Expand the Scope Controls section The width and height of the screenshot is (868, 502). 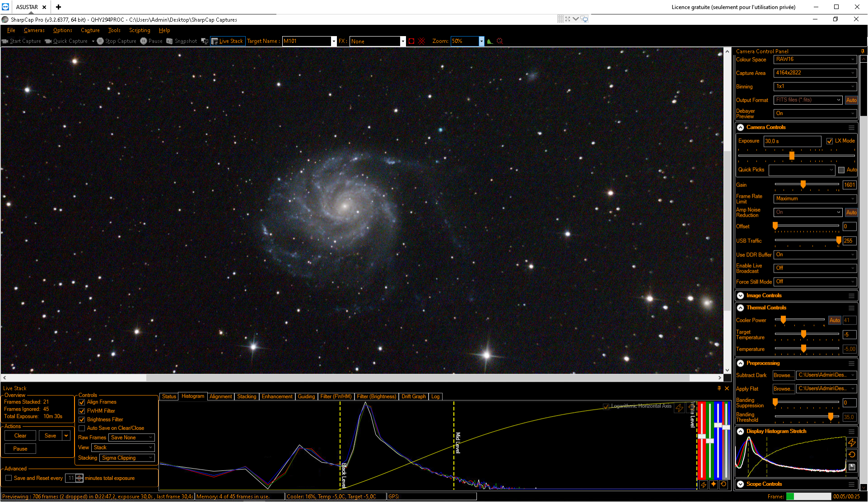tap(740, 484)
